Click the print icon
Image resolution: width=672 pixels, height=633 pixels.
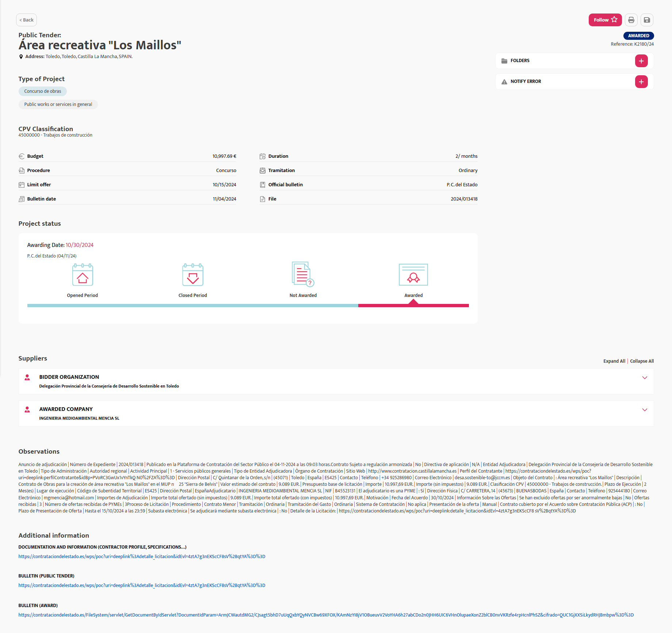pyautogui.click(x=631, y=20)
